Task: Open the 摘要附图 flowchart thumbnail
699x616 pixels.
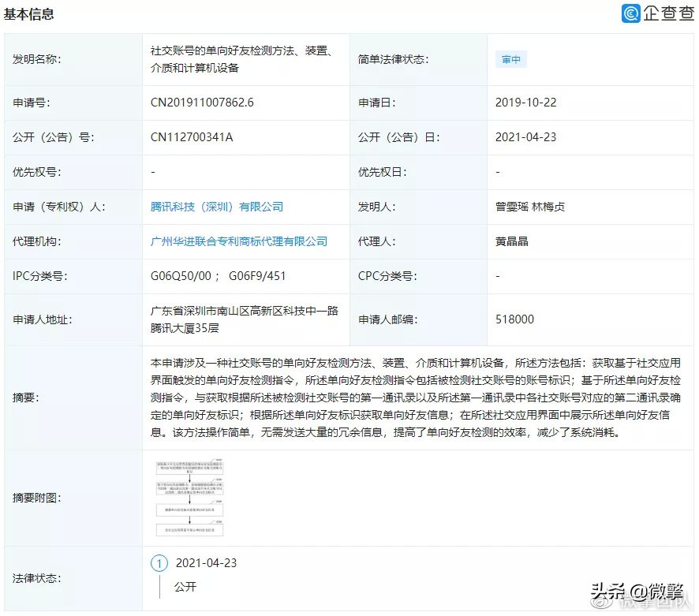Action: tap(189, 497)
